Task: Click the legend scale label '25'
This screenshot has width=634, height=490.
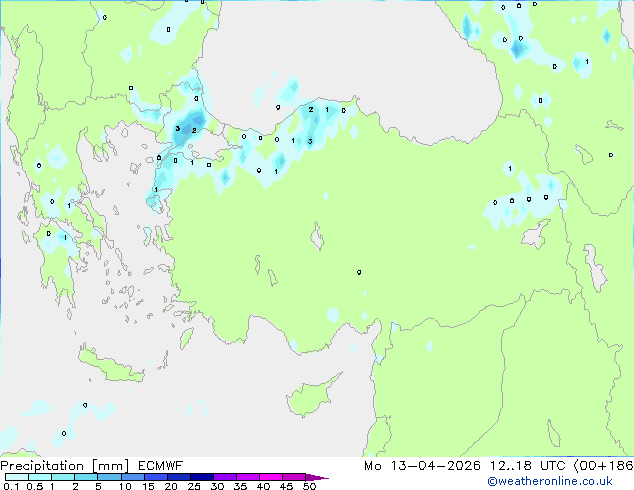Action: [194, 486]
